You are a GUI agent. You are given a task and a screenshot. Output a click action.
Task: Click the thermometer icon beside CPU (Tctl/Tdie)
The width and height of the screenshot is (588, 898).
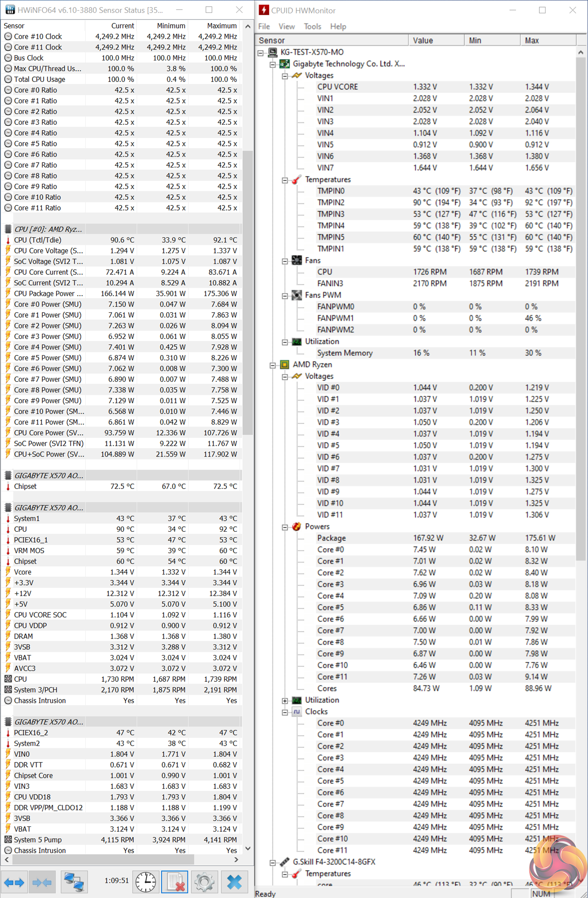[x=8, y=240]
